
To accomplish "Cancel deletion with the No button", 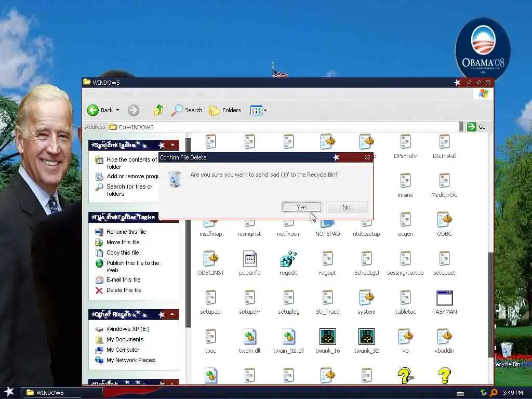I will click(347, 207).
